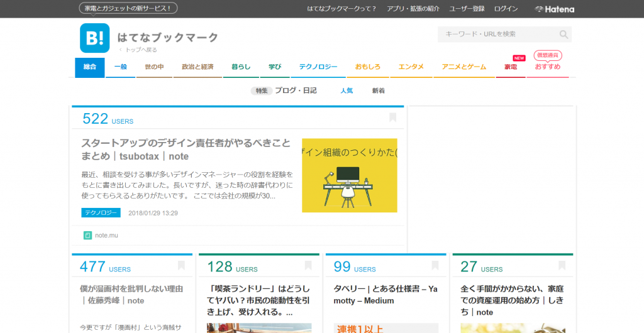Bookmark the 27 users article via ribbon icon

562,265
